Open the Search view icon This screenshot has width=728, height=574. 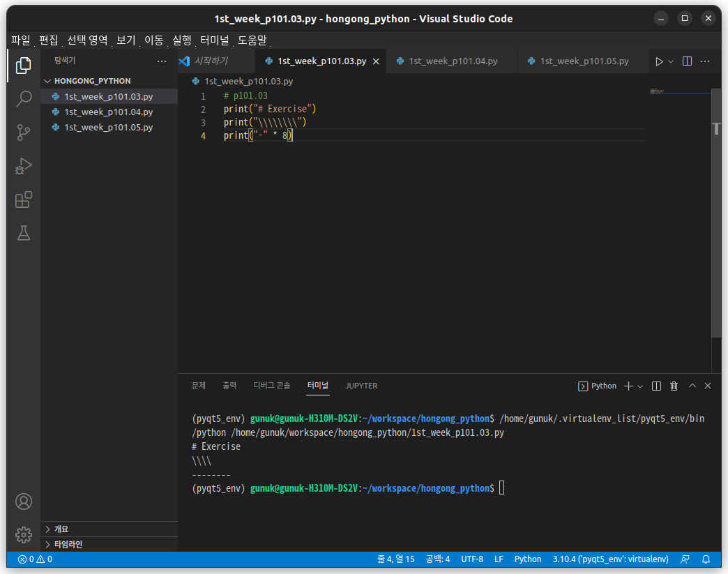tap(23, 98)
